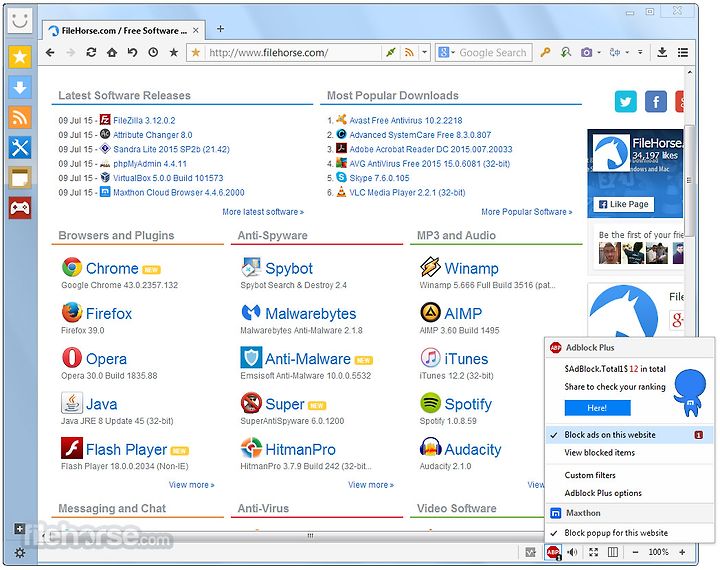Open the notes icon in the sidebar

(20, 178)
